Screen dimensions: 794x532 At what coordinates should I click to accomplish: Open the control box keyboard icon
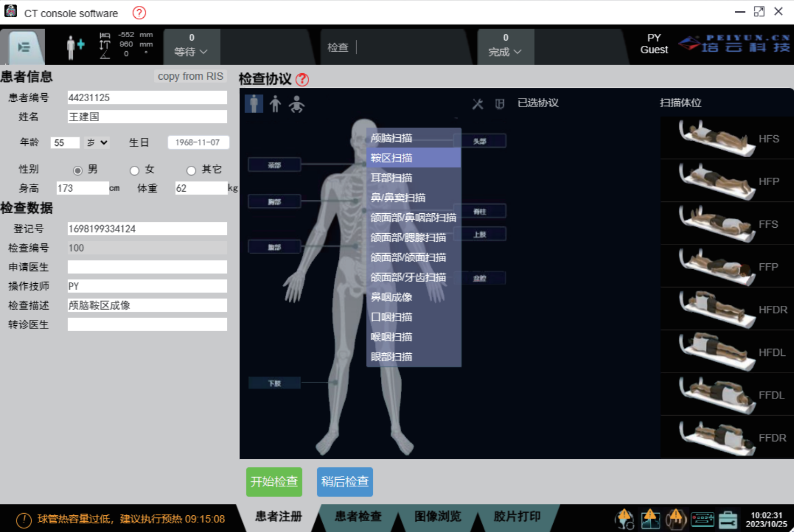tap(702, 519)
